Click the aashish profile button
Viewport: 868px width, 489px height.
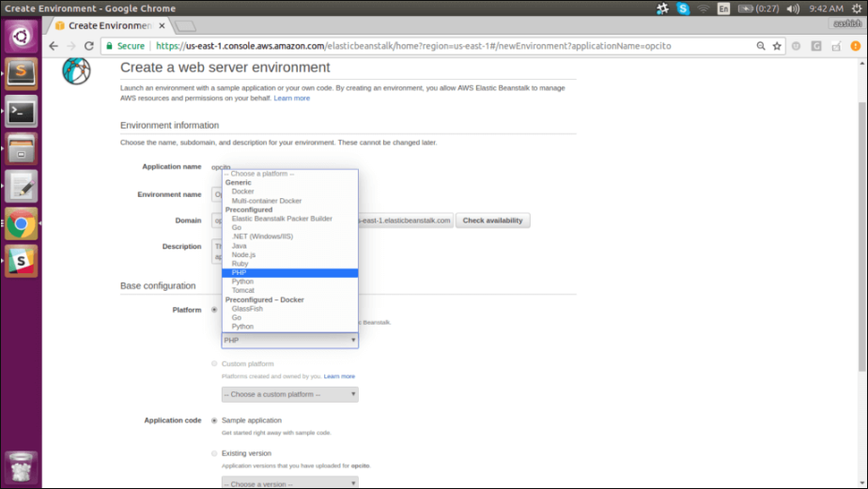(847, 23)
